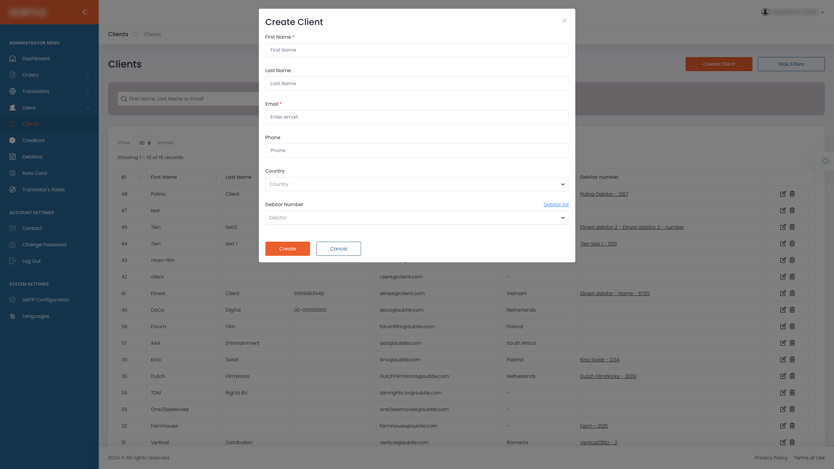
Task: Close the Create Client dialog
Action: tap(564, 20)
